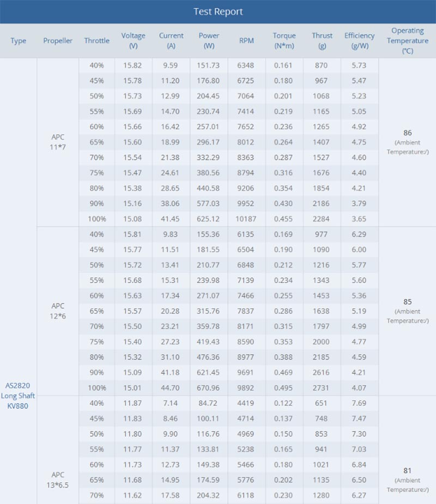Click the Current (A) column header
Image resolution: width=436 pixels, height=504 pixels.
click(x=171, y=41)
